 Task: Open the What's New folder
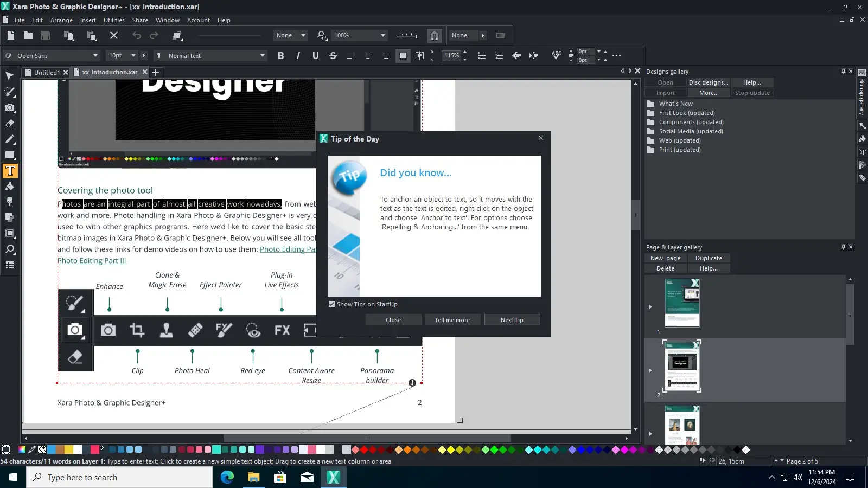(675, 104)
